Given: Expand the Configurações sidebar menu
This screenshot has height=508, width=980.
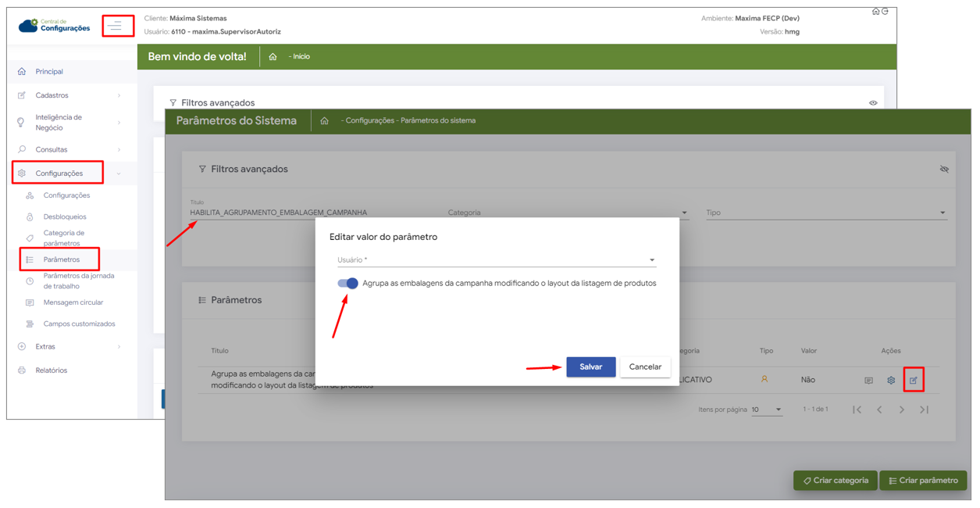Looking at the screenshot, I should [x=59, y=174].
